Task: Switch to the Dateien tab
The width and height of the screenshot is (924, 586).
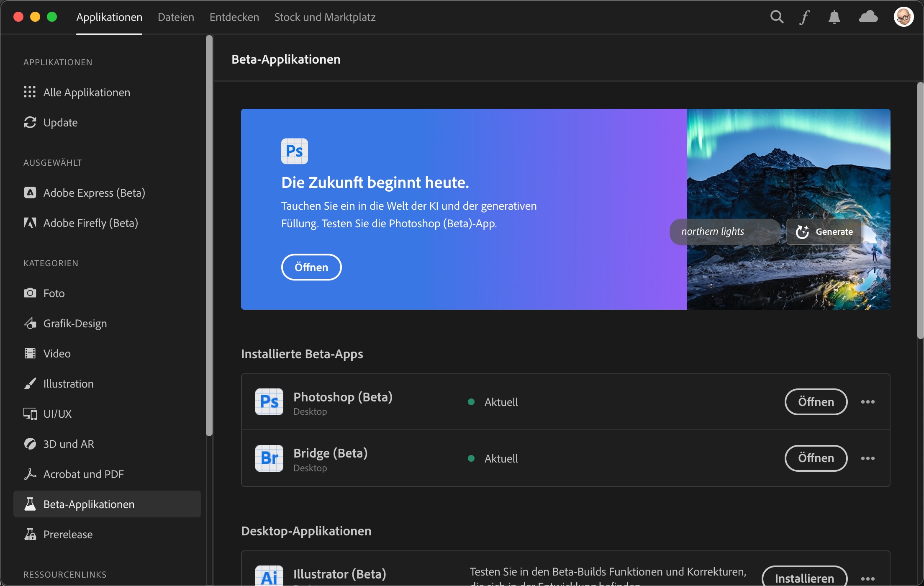Action: point(176,17)
